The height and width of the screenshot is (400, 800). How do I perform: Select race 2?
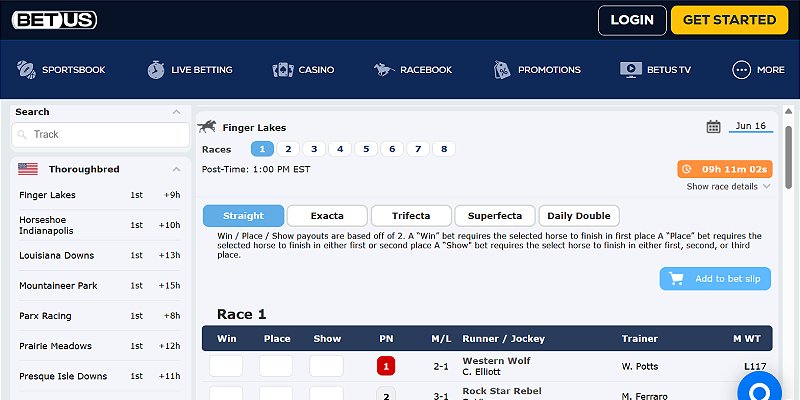(288, 149)
